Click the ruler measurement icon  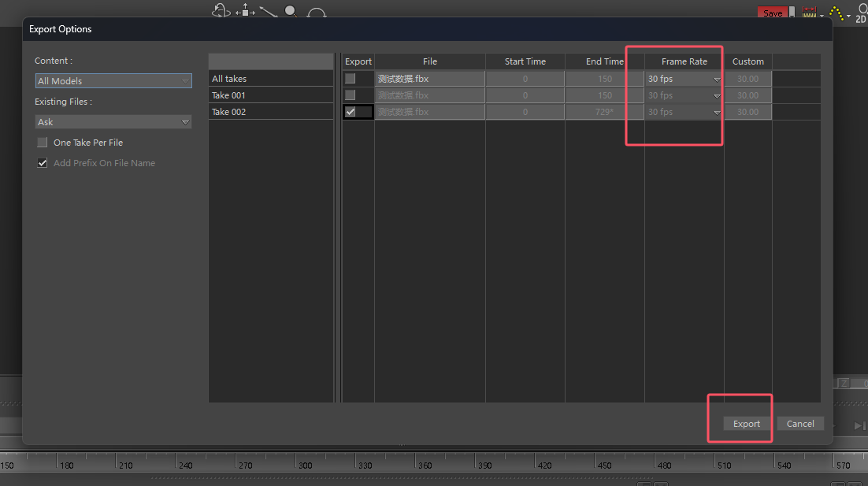pyautogui.click(x=809, y=13)
